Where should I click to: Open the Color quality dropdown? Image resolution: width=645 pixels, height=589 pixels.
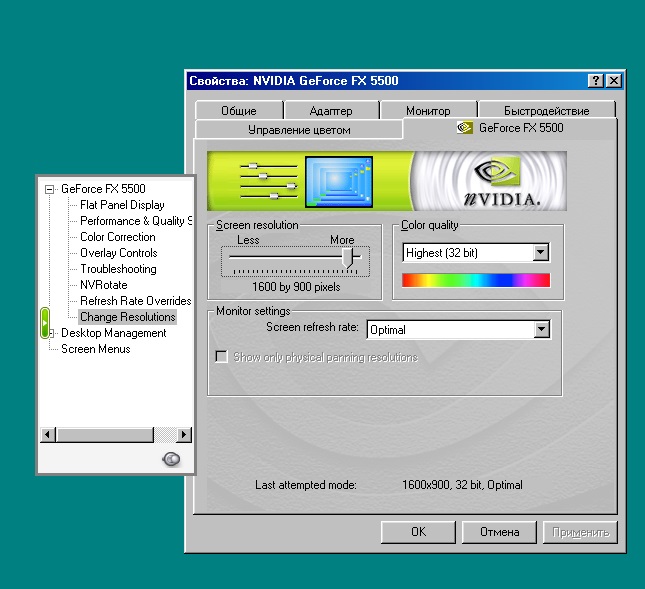coord(541,252)
